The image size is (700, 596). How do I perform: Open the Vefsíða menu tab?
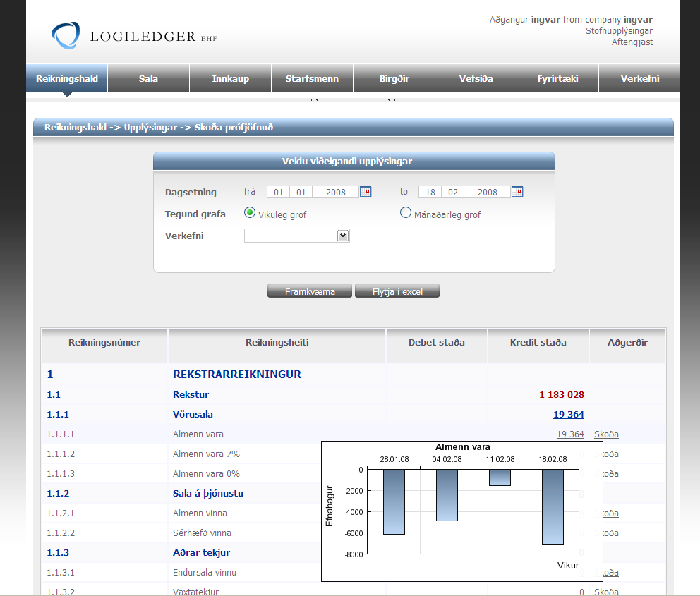pos(476,78)
